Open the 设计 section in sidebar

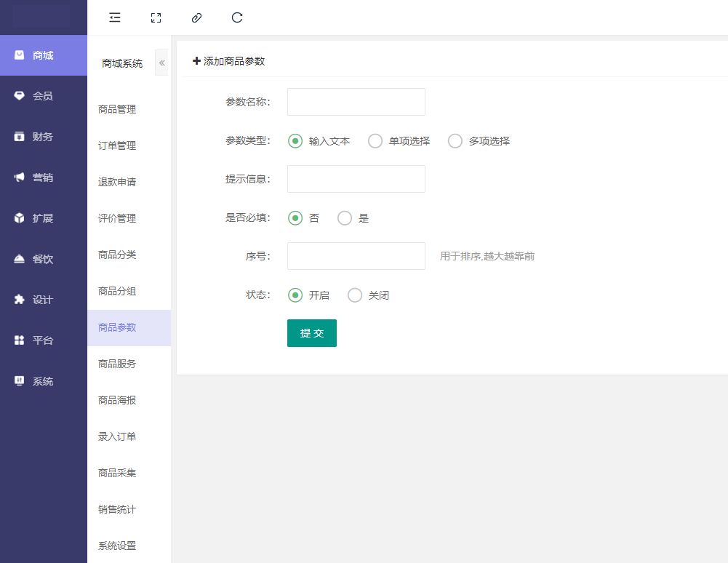(x=43, y=300)
